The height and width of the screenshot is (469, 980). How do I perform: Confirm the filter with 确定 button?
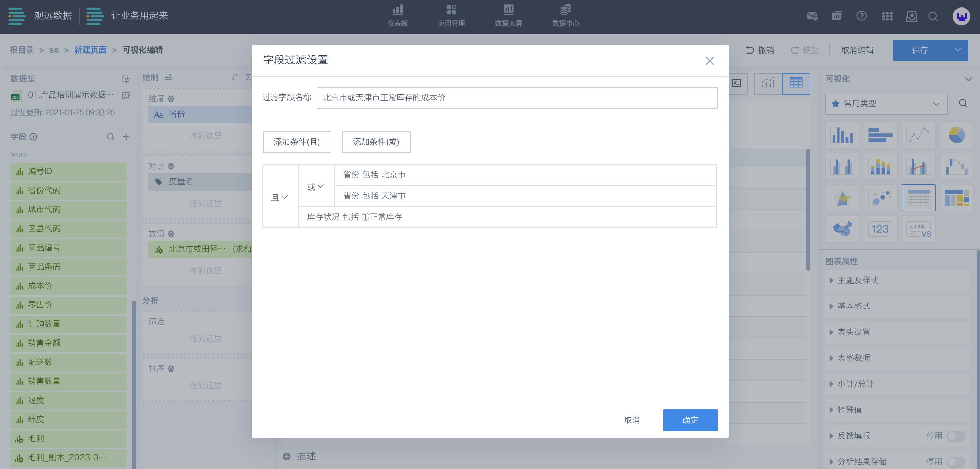pyautogui.click(x=690, y=420)
